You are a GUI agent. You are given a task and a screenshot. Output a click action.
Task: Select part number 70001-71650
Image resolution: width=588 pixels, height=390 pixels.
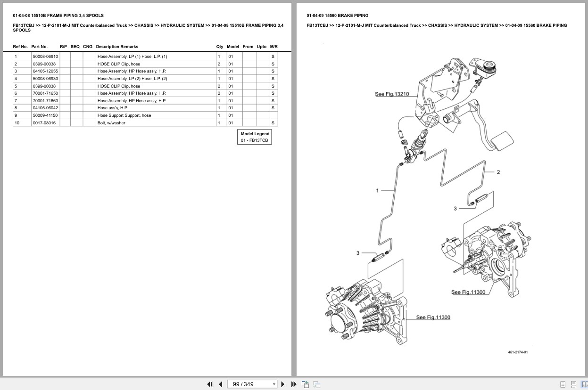coord(45,93)
